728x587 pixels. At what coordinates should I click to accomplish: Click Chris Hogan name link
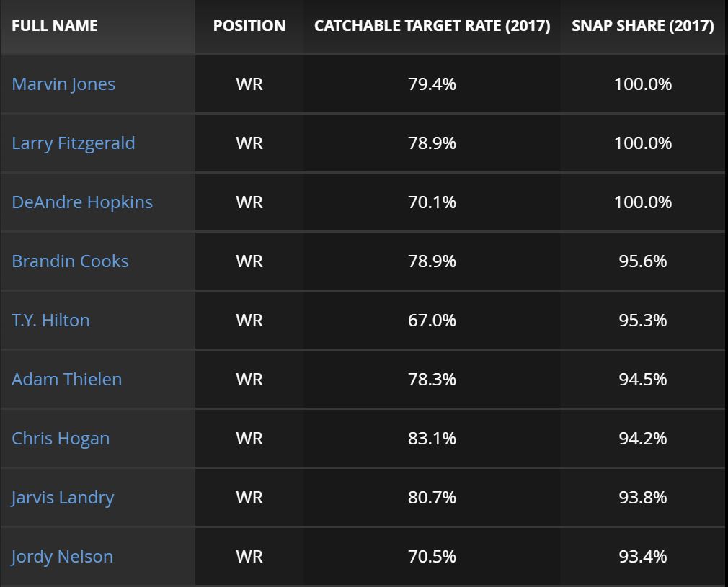coord(61,439)
